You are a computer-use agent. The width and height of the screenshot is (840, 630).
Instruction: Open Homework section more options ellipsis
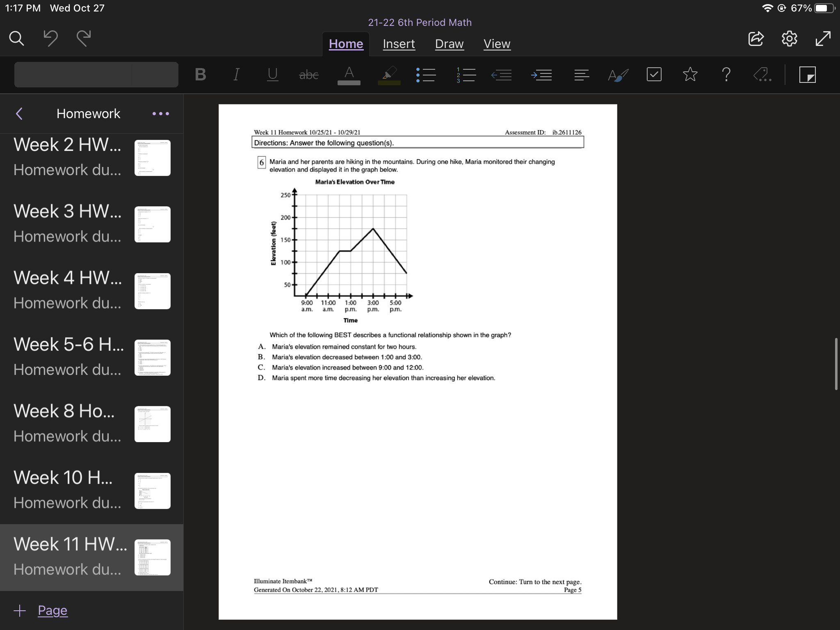click(x=160, y=114)
